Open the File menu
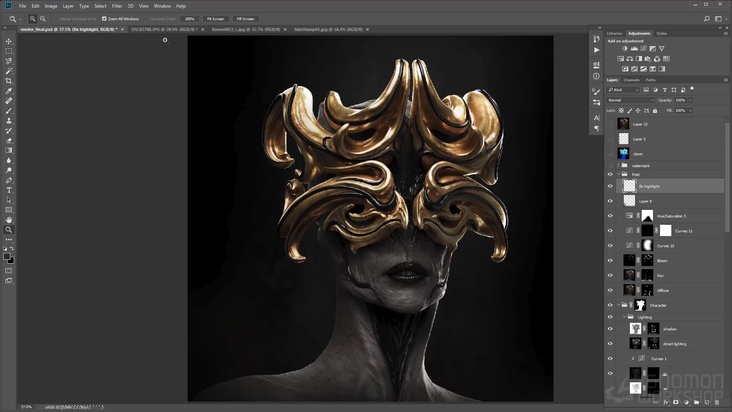Screen dimensions: 732x412 coord(22,6)
